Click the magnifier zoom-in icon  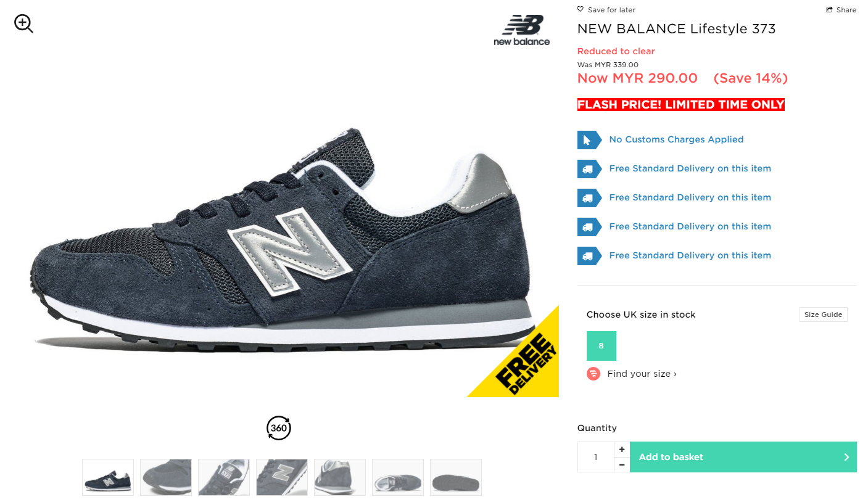coord(23,24)
